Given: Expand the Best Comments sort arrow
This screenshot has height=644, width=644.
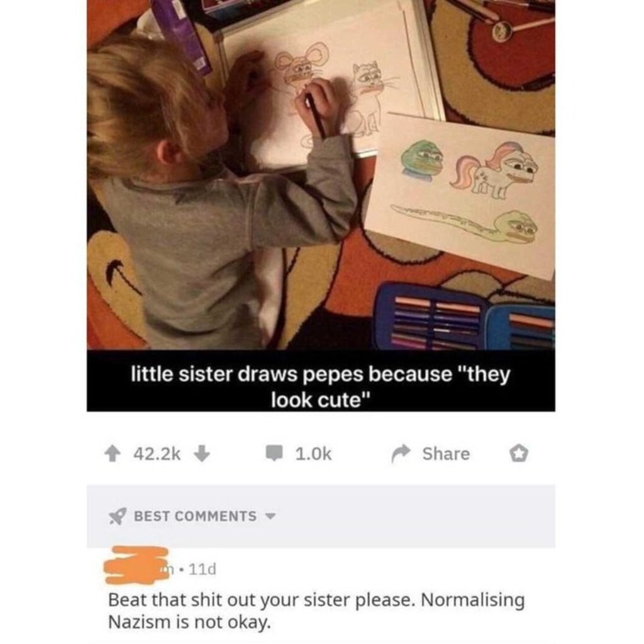Looking at the screenshot, I should coord(270,516).
